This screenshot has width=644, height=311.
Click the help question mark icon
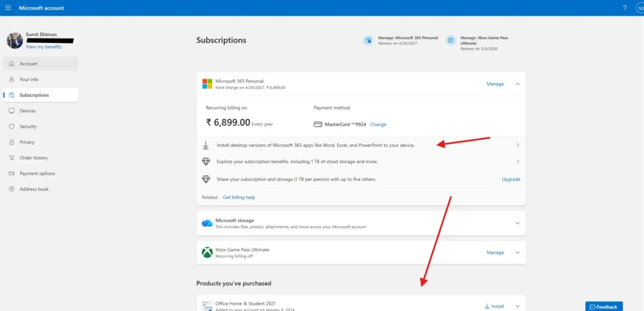625,8
